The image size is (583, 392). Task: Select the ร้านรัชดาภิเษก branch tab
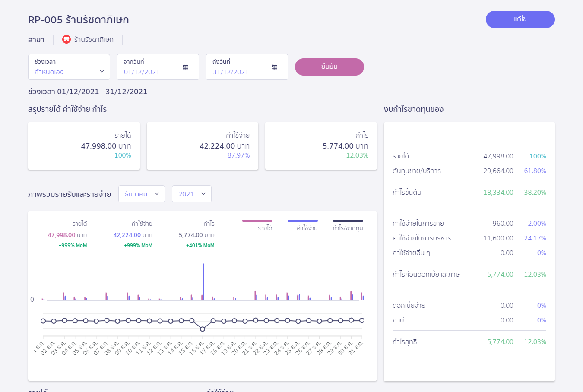(93, 40)
